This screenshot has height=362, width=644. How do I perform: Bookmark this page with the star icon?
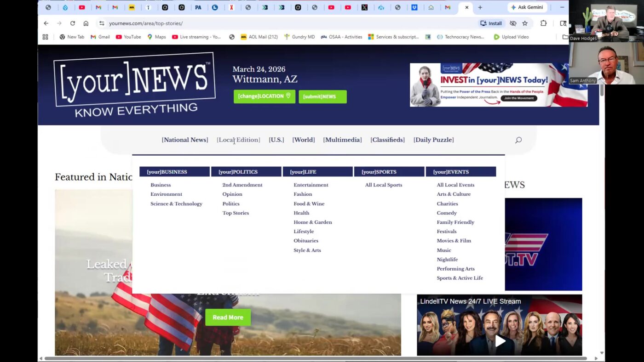pos(525,23)
